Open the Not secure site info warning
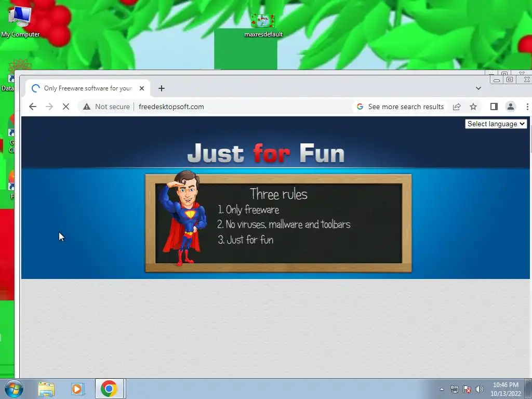Image resolution: width=532 pixels, height=399 pixels. pos(107,107)
